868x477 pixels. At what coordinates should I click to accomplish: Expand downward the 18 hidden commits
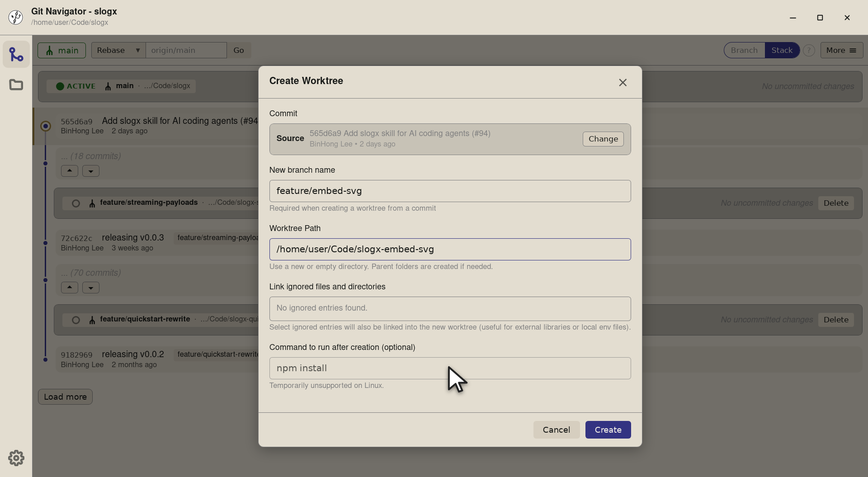pyautogui.click(x=91, y=171)
